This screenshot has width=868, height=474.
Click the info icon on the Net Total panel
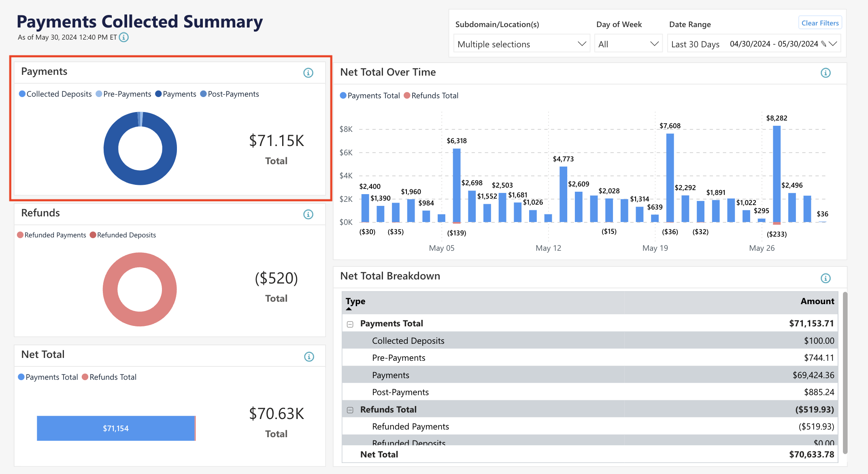click(308, 356)
